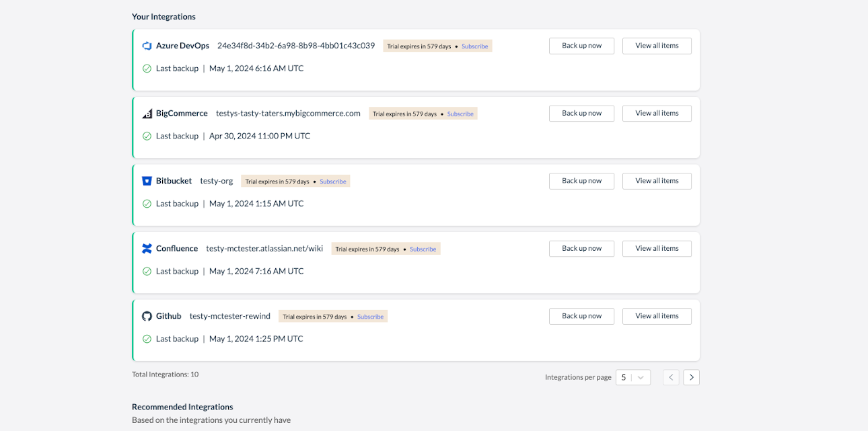Click Confluence backup success checkmark
868x431 pixels.
point(147,271)
